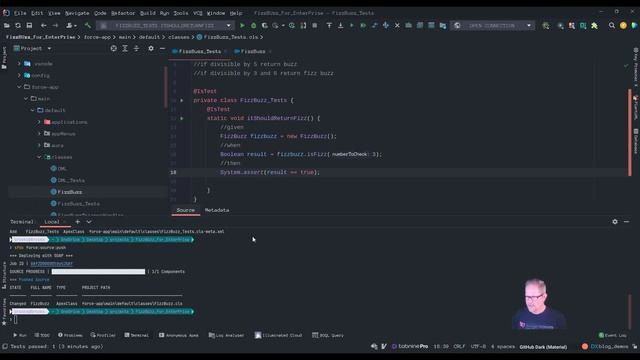
Task: Open the Project view selector dropdown
Action: [33, 48]
